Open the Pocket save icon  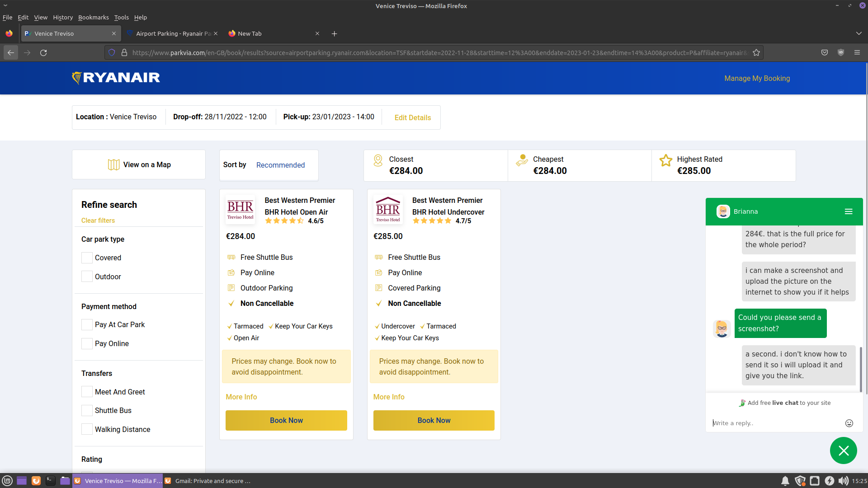pyautogui.click(x=825, y=53)
